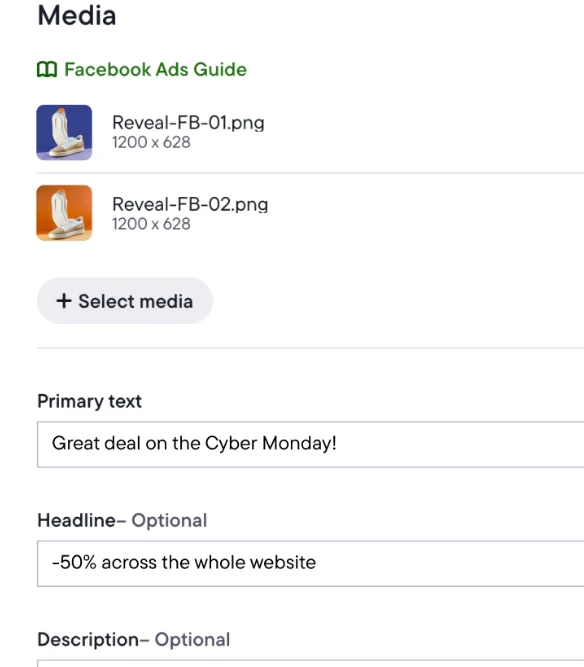Click the Optional hint next to Headline
Image resolution: width=584 pixels, height=667 pixels.
(x=169, y=520)
